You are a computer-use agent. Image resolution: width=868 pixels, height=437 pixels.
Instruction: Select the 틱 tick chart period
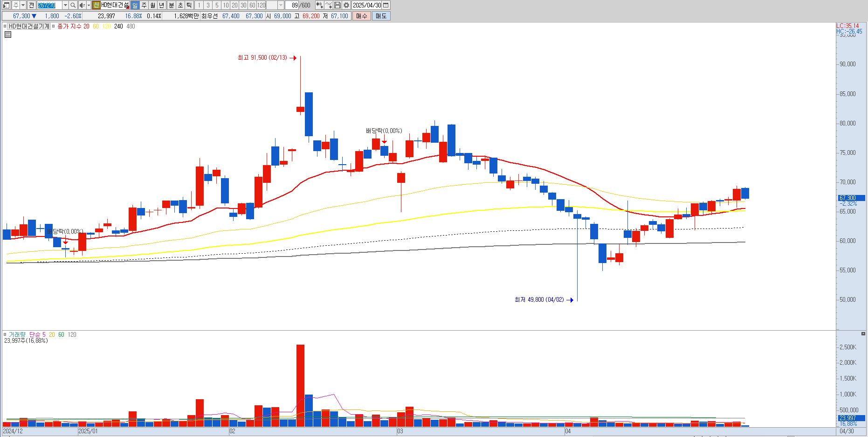coord(189,5)
